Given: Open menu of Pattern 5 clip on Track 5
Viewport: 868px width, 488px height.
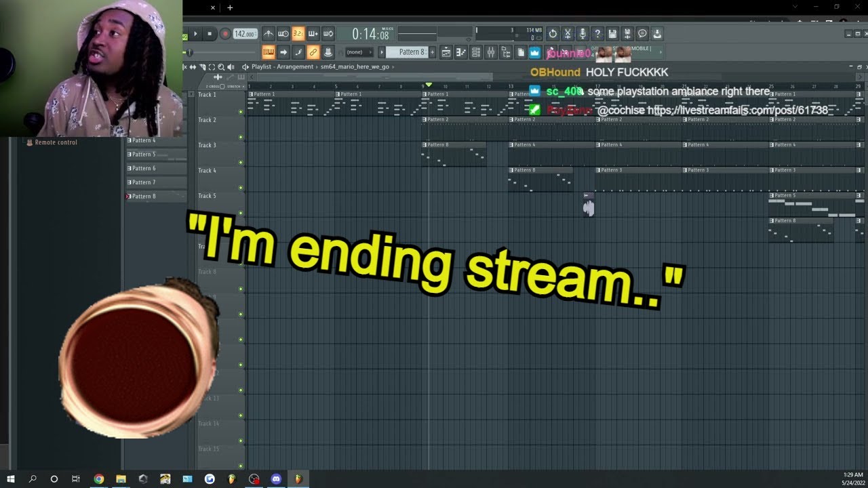Looking at the screenshot, I should coord(772,195).
